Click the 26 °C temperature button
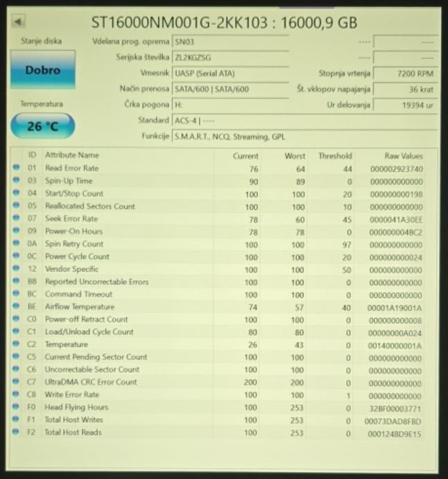Image resolution: width=448 pixels, height=479 pixels. coord(43,127)
